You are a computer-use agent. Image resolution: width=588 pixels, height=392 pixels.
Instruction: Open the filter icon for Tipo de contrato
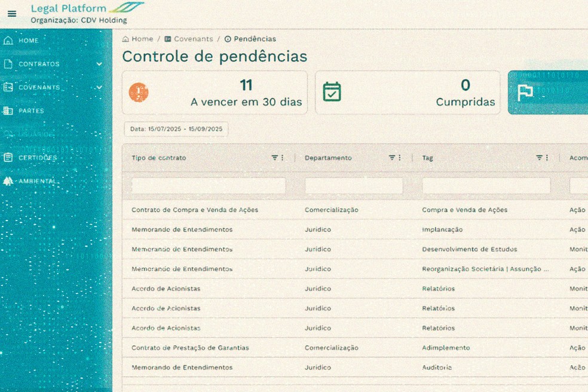[274, 158]
